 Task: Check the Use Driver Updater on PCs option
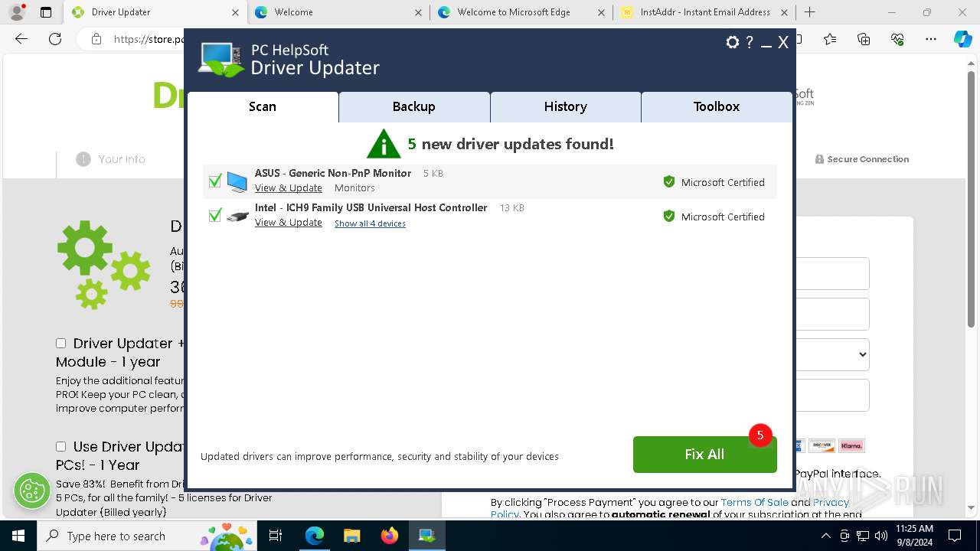61,446
